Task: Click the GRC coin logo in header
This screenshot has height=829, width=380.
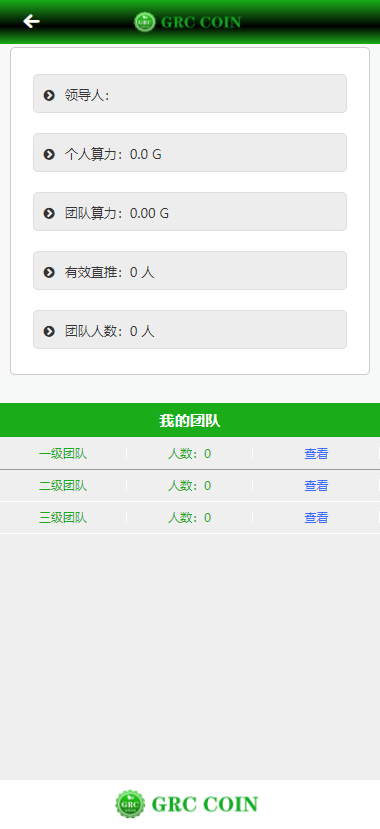Action: 144,22
